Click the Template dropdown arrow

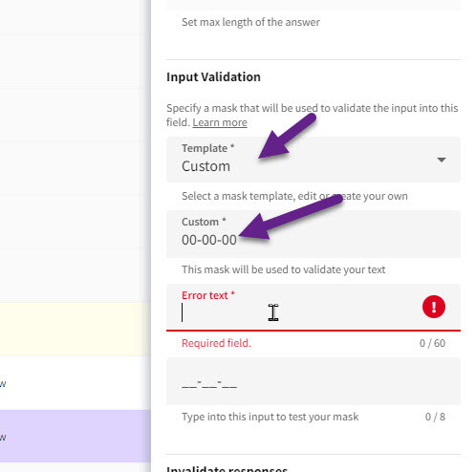coord(442,160)
